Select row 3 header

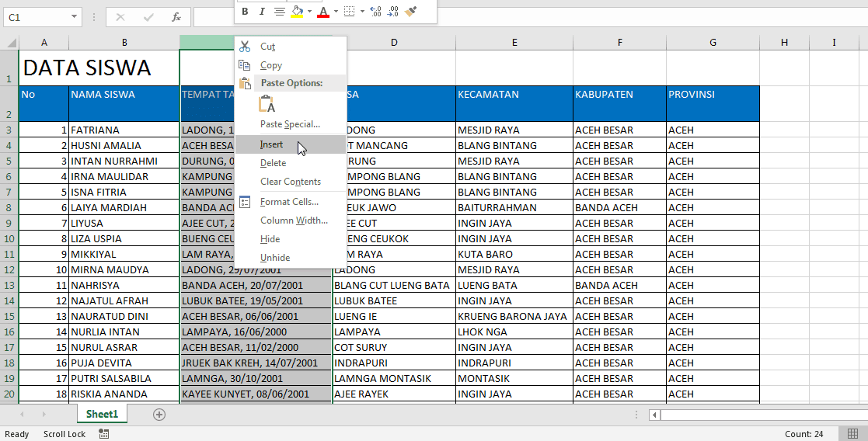tap(9, 130)
